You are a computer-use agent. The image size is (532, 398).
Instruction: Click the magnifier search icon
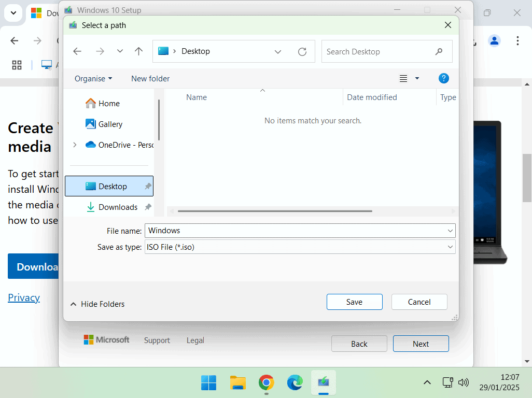[439, 51]
